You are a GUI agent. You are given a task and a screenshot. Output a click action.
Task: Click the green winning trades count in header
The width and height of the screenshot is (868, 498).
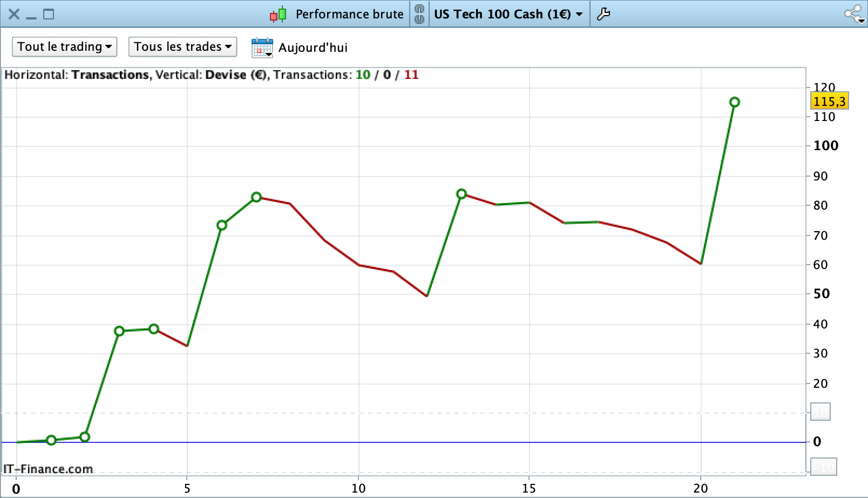[x=363, y=75]
